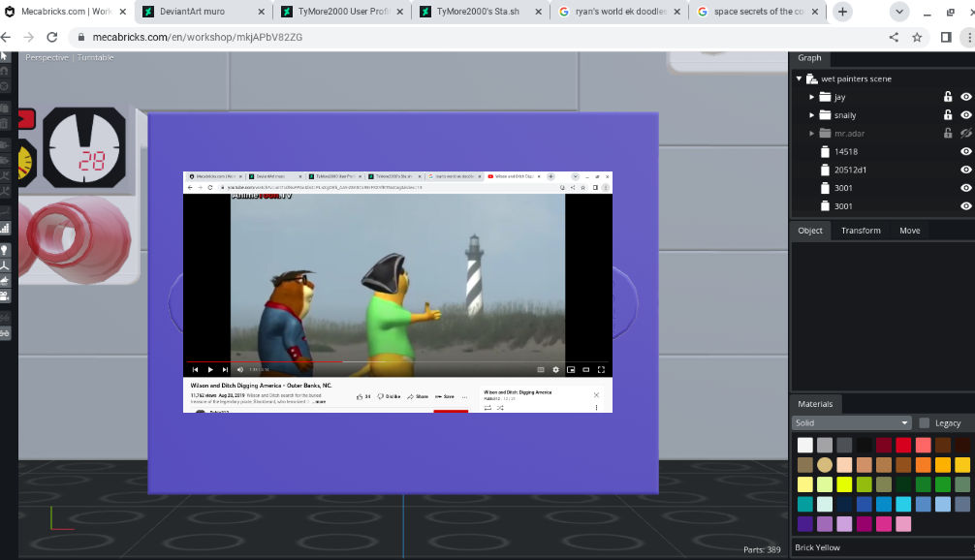Reload the Mecabricks page
Screen dimensions: 975x560
pos(52,37)
